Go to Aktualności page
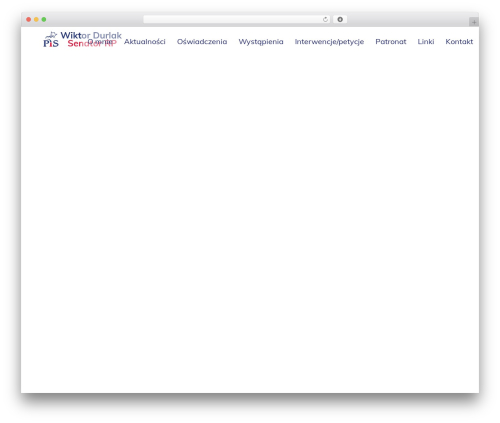 point(145,42)
